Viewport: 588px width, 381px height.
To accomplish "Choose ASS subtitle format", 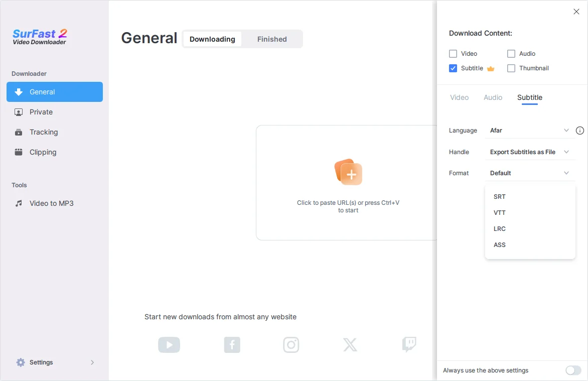I will click(x=530, y=245).
